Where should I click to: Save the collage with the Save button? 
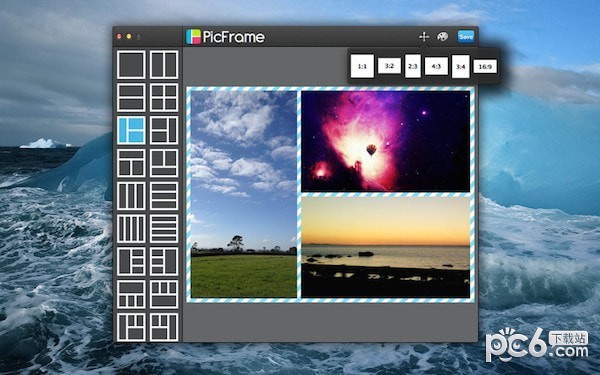coord(466,36)
